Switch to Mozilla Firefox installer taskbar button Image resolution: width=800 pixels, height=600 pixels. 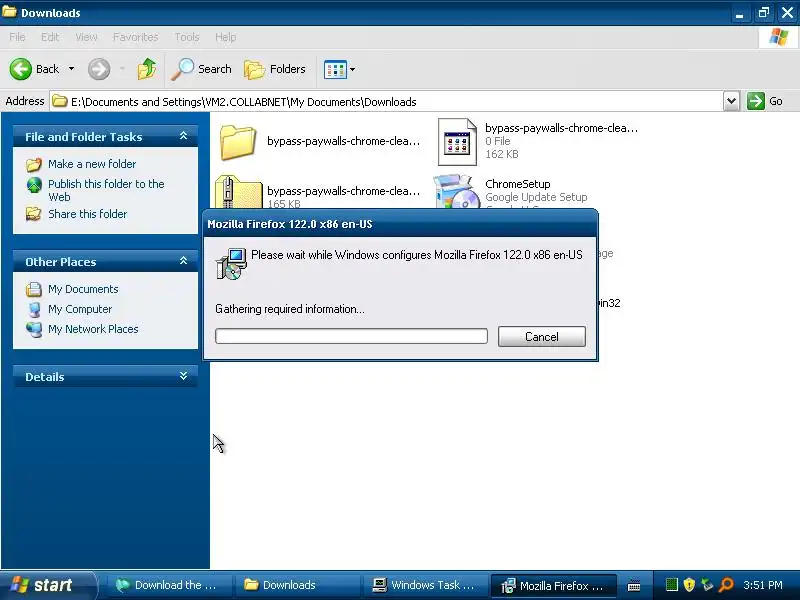[x=553, y=585]
